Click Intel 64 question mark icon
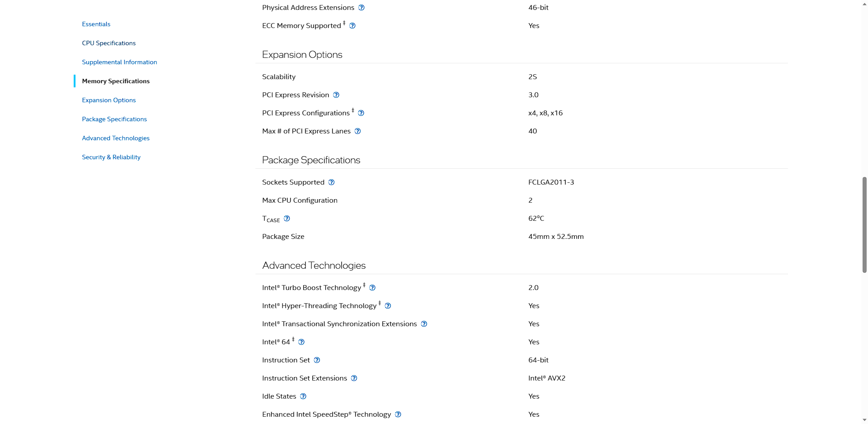This screenshot has height=424, width=868. 301,342
